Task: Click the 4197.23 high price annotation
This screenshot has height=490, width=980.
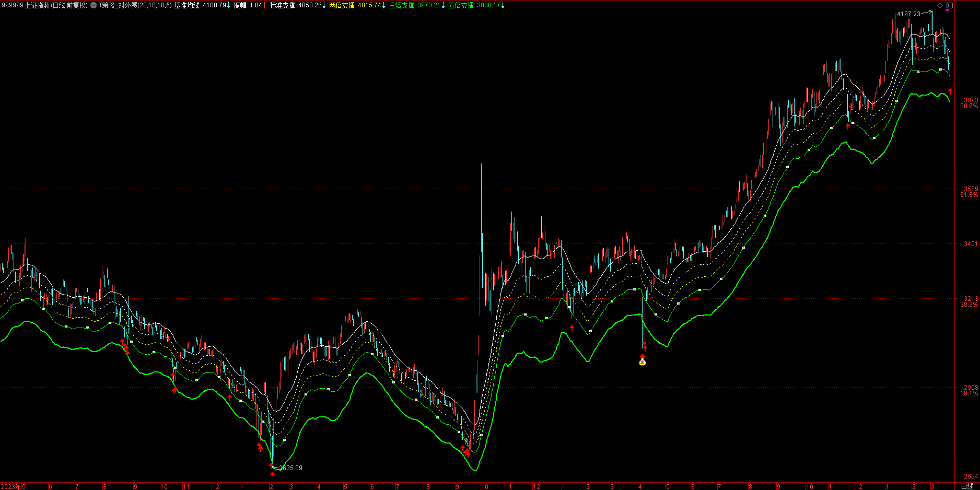Action: [x=908, y=14]
